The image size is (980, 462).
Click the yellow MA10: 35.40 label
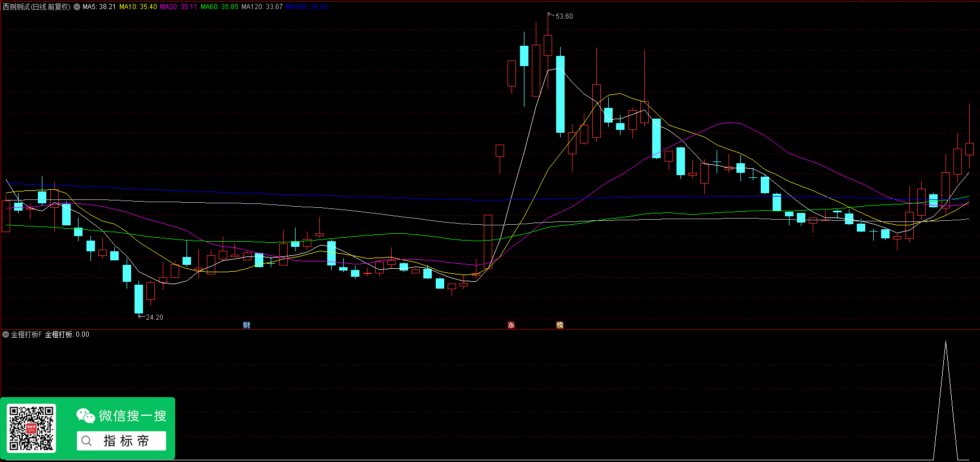click(x=138, y=7)
